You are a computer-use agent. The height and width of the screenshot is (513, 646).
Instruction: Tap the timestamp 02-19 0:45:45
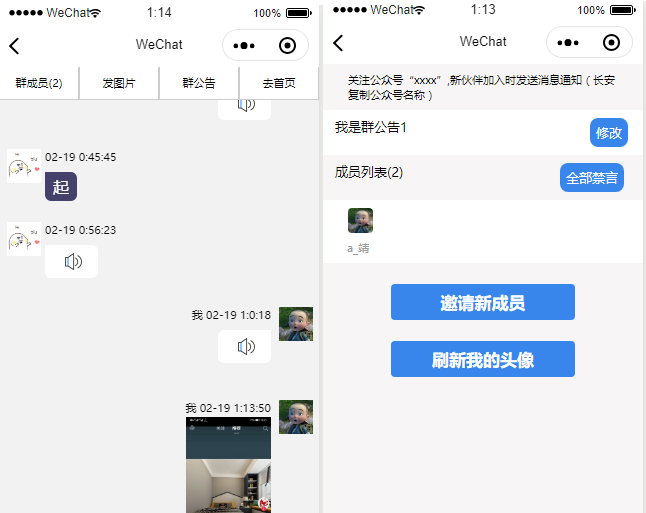pyautogui.click(x=80, y=157)
